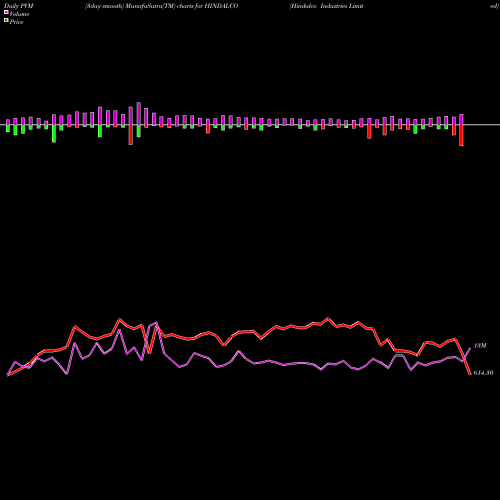
Task: Click the MunafaSutra charts for HINDALCO heading
Action: (161, 6)
